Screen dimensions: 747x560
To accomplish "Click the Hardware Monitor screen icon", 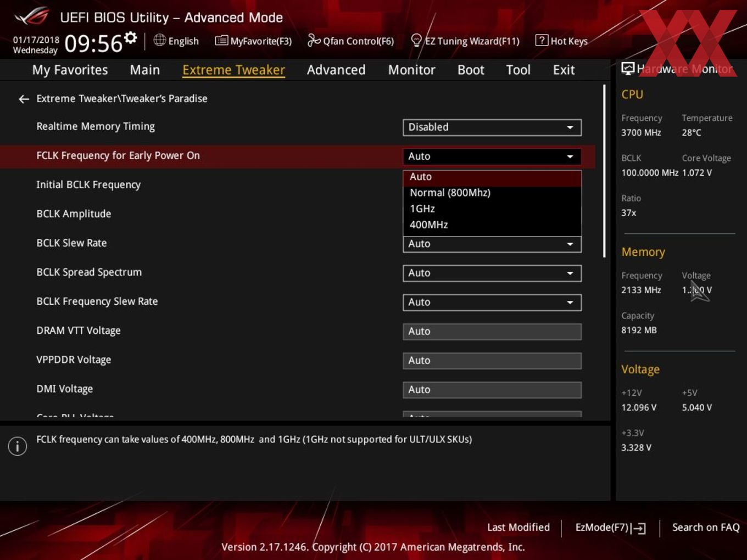I will tap(628, 69).
